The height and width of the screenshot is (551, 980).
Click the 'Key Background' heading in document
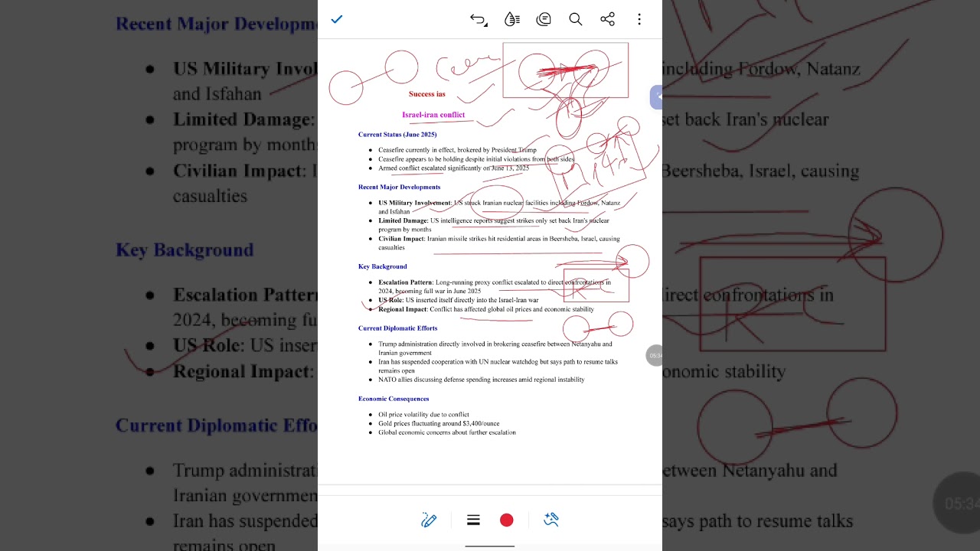pyautogui.click(x=383, y=266)
